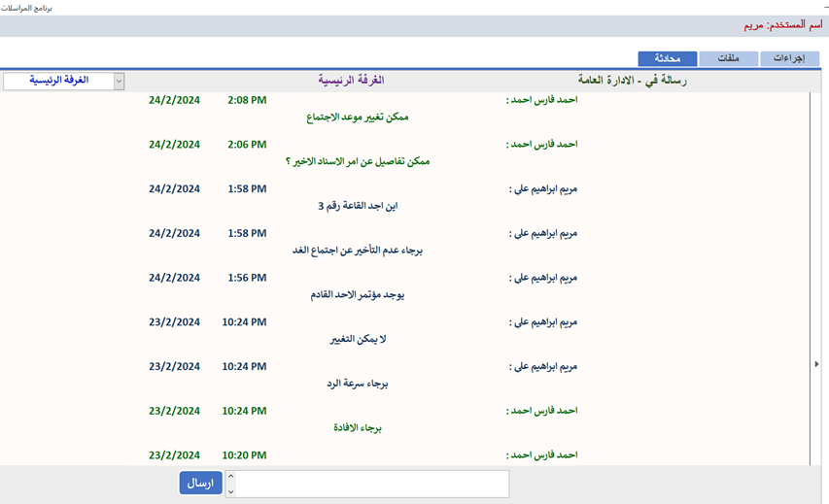This screenshot has width=829, height=504.
Task: Select message برجاء عدم التأخير عن اجتماع الغد
Action: pyautogui.click(x=358, y=251)
